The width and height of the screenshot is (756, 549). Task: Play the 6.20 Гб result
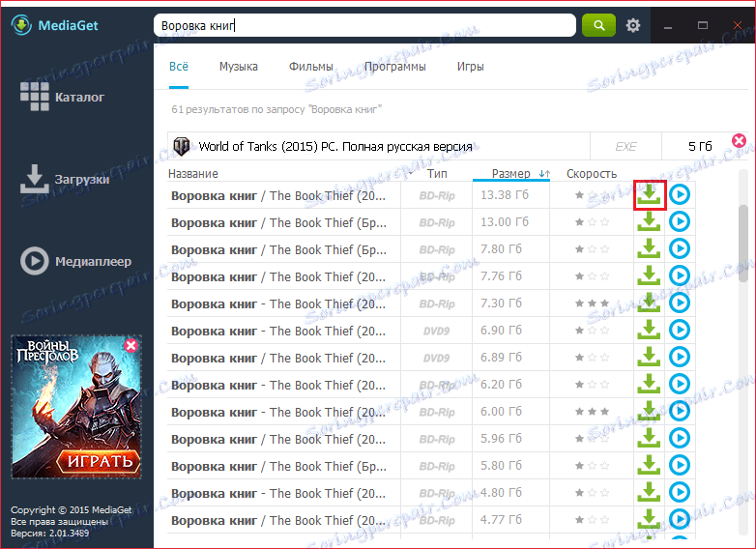coord(680,384)
